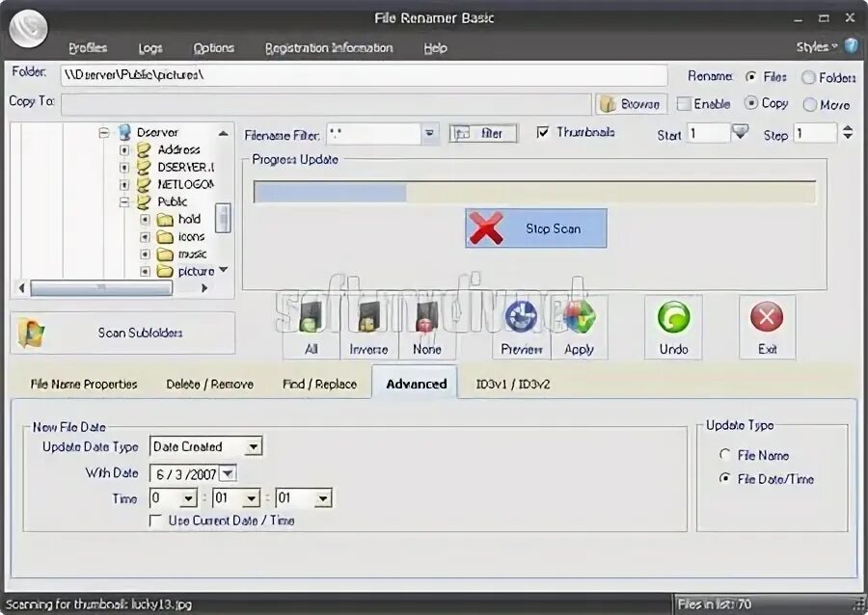Screen dimensions: 868x615
Task: Click the tree scroll right arrow
Action: point(204,288)
